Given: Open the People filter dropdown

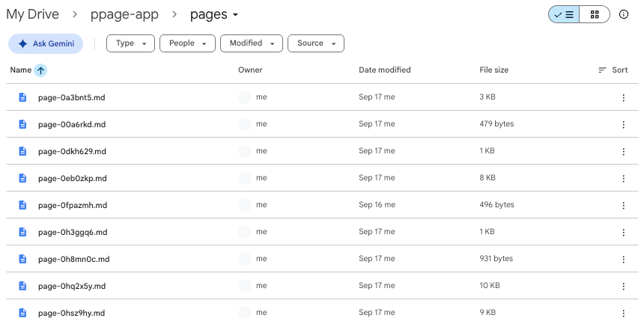Looking at the screenshot, I should 187,43.
